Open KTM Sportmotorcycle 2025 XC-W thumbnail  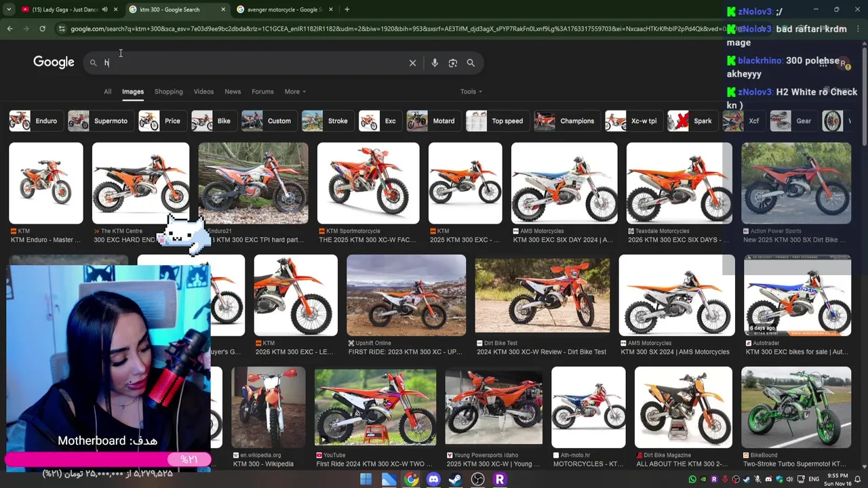368,183
